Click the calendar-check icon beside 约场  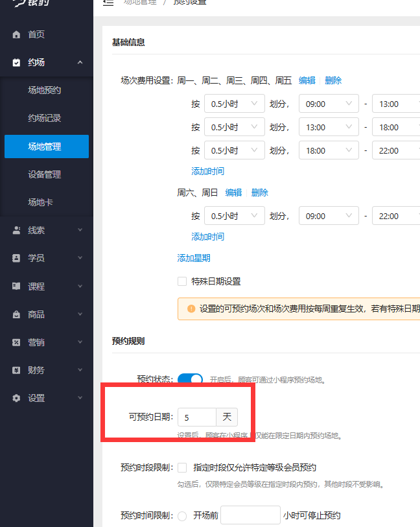pos(16,62)
